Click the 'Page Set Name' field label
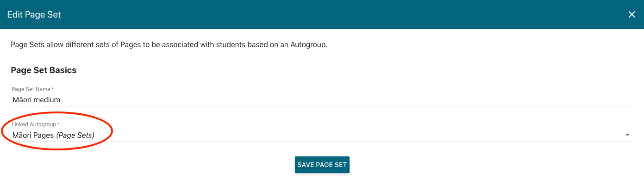The image size is (644, 186). click(x=31, y=89)
